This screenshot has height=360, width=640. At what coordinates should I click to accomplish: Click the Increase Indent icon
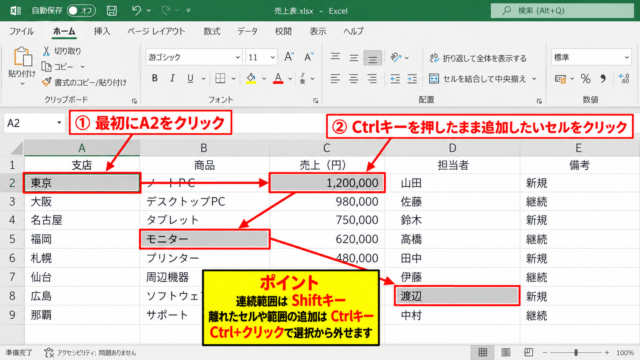[412, 78]
